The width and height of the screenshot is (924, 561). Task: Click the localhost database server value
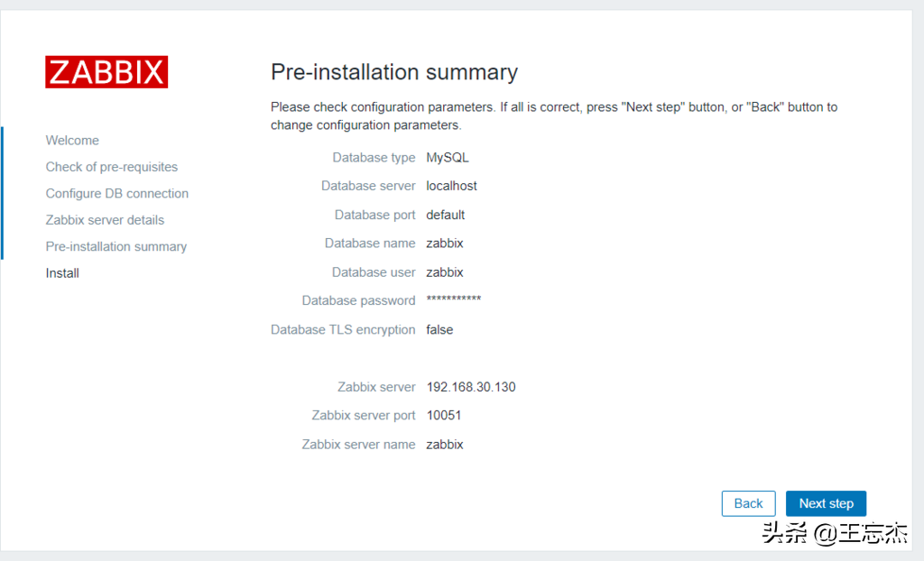pos(451,186)
